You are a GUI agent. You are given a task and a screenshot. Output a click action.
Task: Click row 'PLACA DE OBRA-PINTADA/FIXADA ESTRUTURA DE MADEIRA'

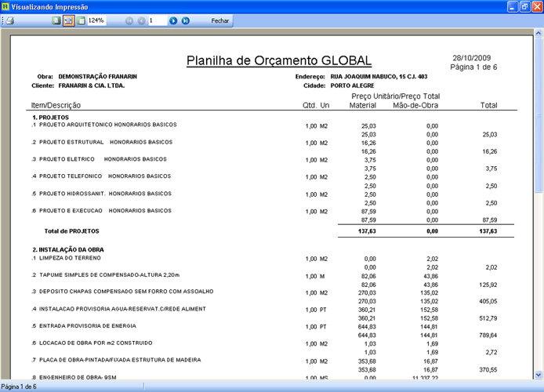[x=120, y=360]
